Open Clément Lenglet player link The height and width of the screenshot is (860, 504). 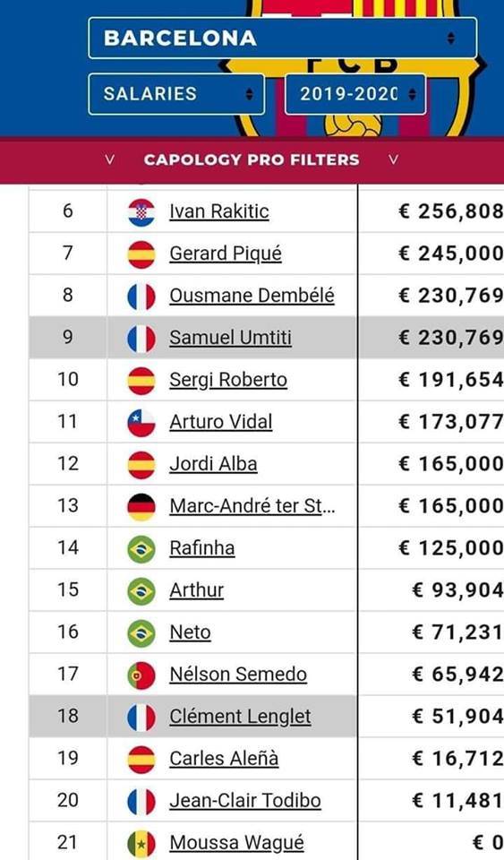tap(240, 717)
